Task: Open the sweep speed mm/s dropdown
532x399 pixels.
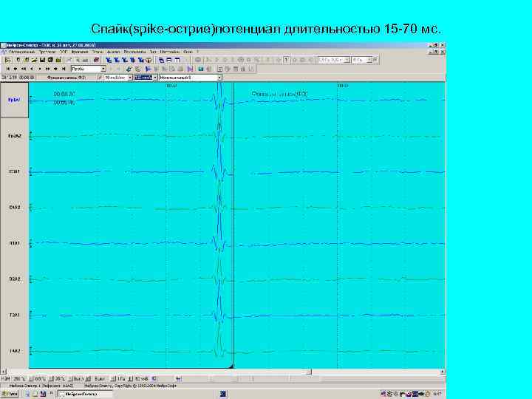Action: pos(130,78)
